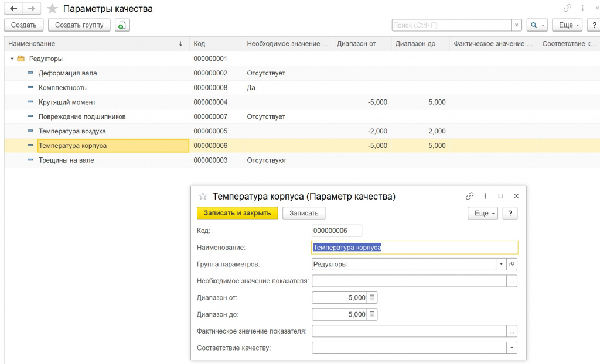Screen dimensions: 600x364
Task: Click the Необходимое значение column header
Action: pos(288,44)
